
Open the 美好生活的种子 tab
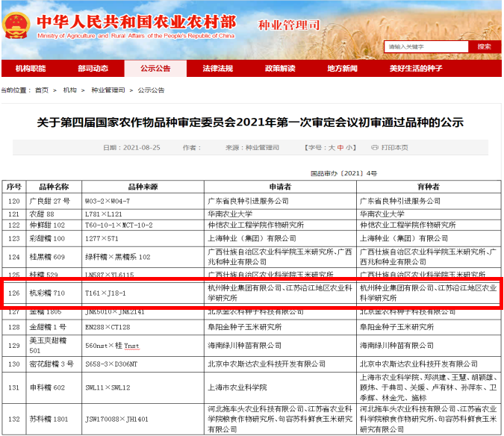[416, 69]
